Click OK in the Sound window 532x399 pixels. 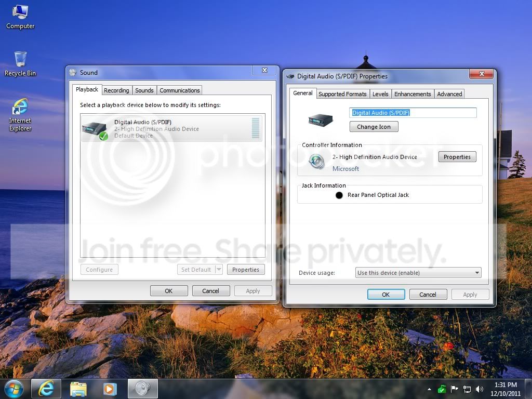[169, 291]
